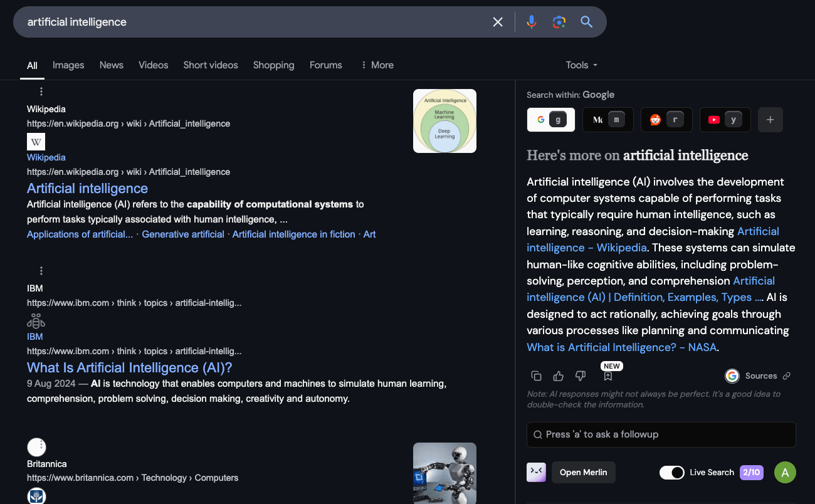Screen dimensions: 815x504
Task: Add a new search-within source with plus
Action: [x=770, y=120]
